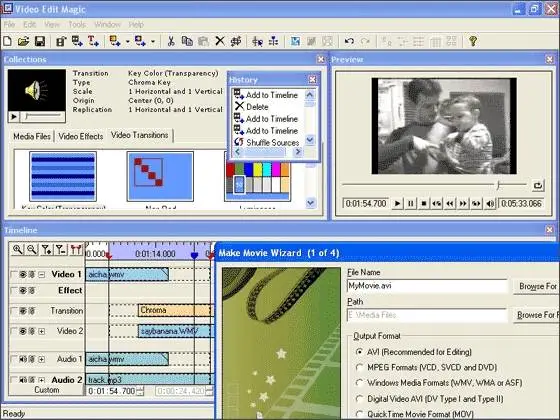Zoom out on the timeline

click(x=31, y=249)
